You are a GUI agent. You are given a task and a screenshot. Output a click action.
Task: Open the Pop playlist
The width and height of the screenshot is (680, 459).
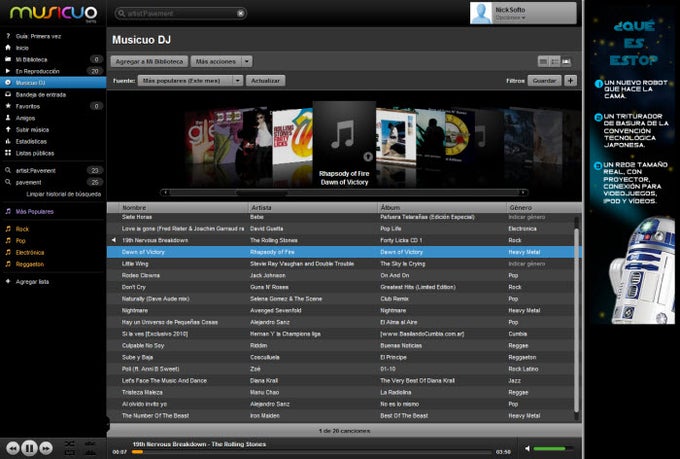20,241
